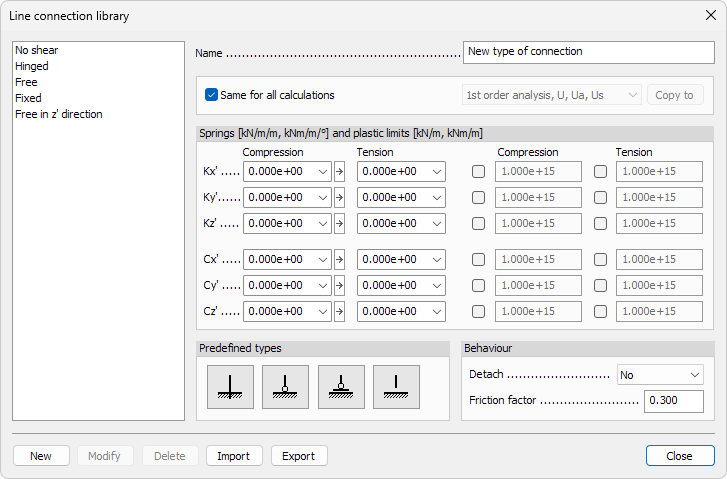This screenshot has height=479, width=727.
Task: Select Hinged in the connection list
Action: (x=32, y=66)
